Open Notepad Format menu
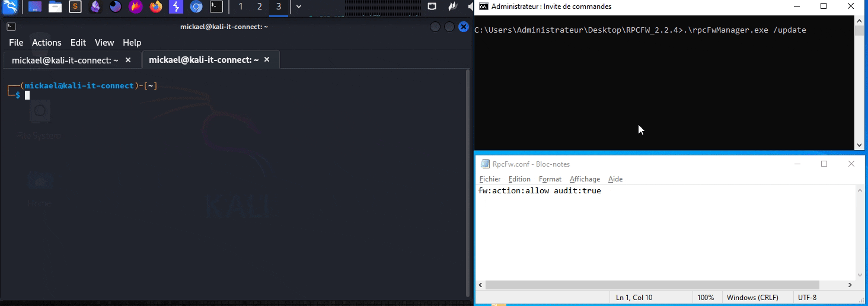Screen dimensions: 868x306 550,179
